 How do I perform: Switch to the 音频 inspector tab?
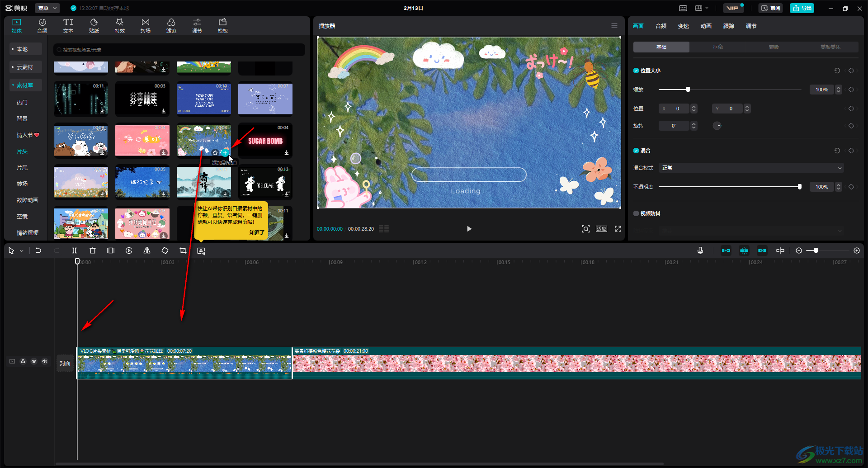661,26
